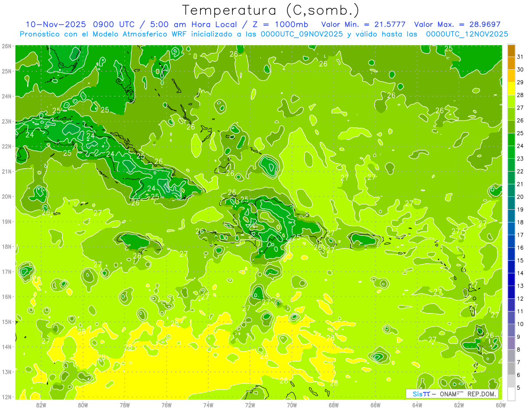Click the 17N latitude axis label
This screenshot has width=532, height=411.
tap(7, 271)
